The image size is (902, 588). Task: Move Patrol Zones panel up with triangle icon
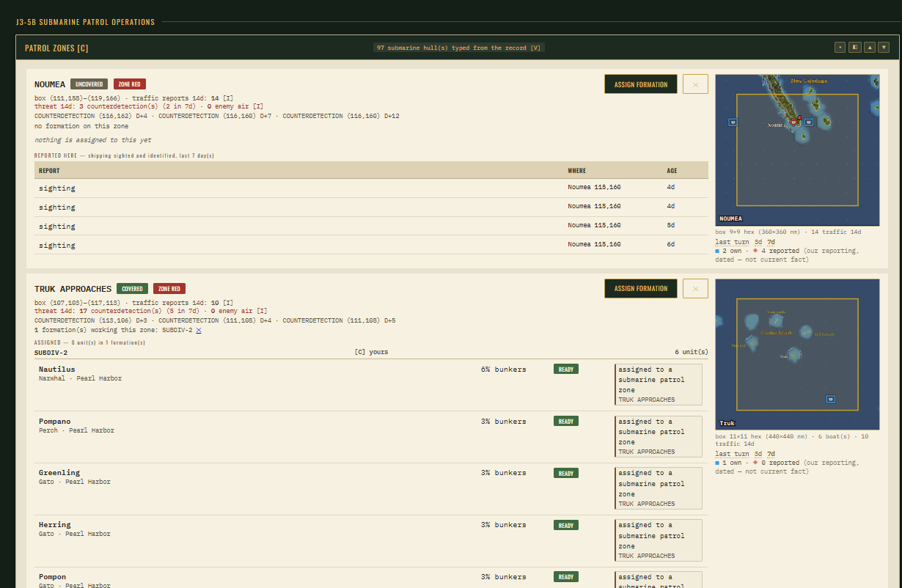[870, 48]
